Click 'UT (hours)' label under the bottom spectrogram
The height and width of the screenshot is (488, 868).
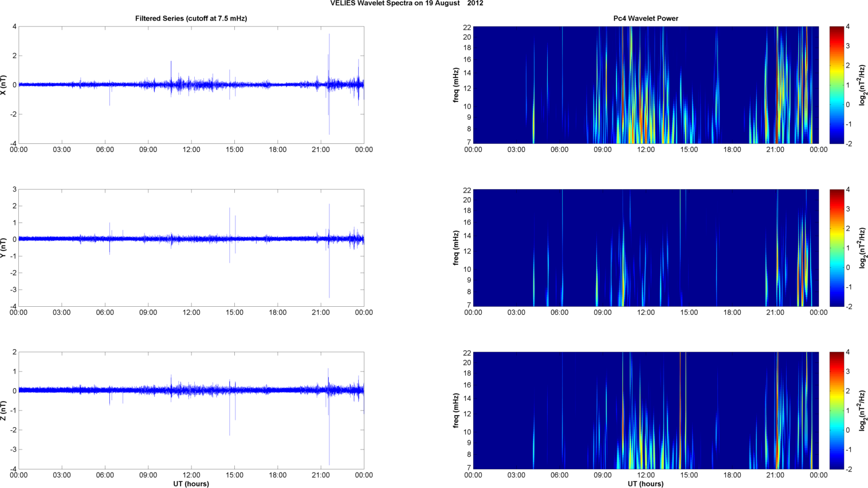point(645,483)
